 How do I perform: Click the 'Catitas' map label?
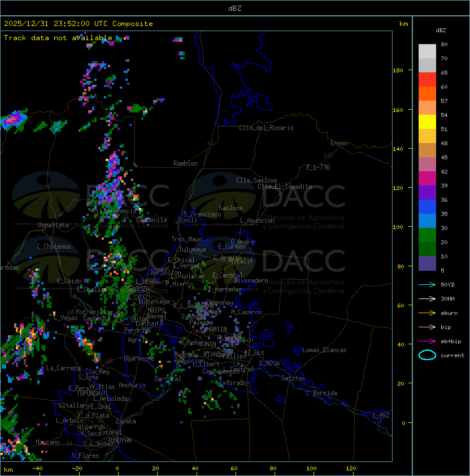click(293, 378)
